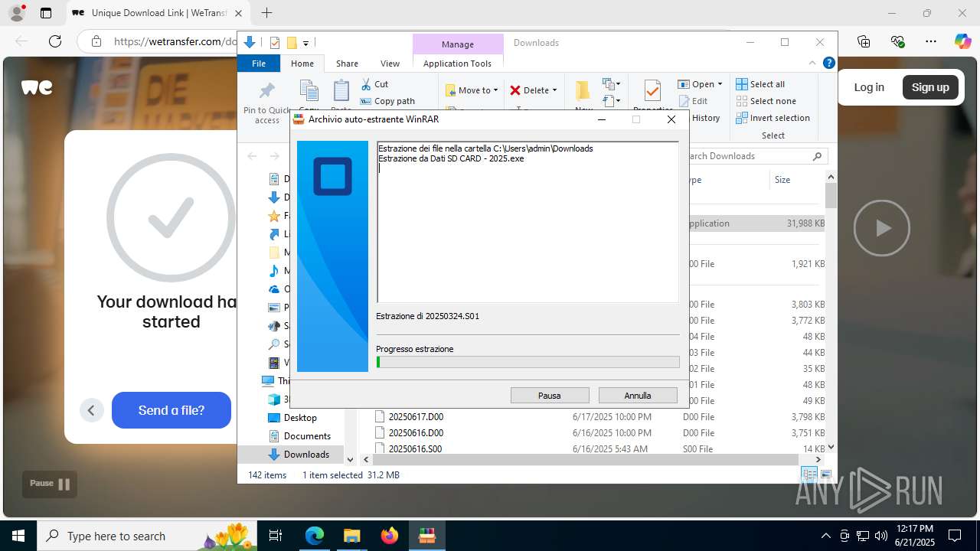The image size is (980, 551).
Task: Switch to View ribbon tab
Action: 390,64
